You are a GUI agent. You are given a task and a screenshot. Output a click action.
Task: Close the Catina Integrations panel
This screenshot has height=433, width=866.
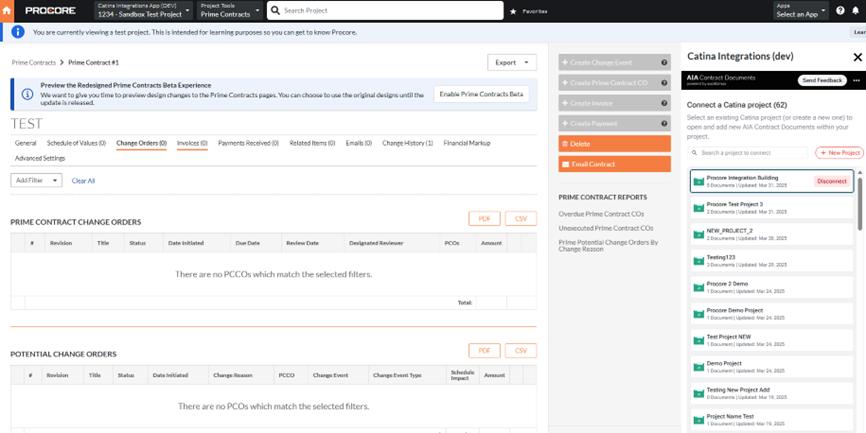click(x=856, y=57)
